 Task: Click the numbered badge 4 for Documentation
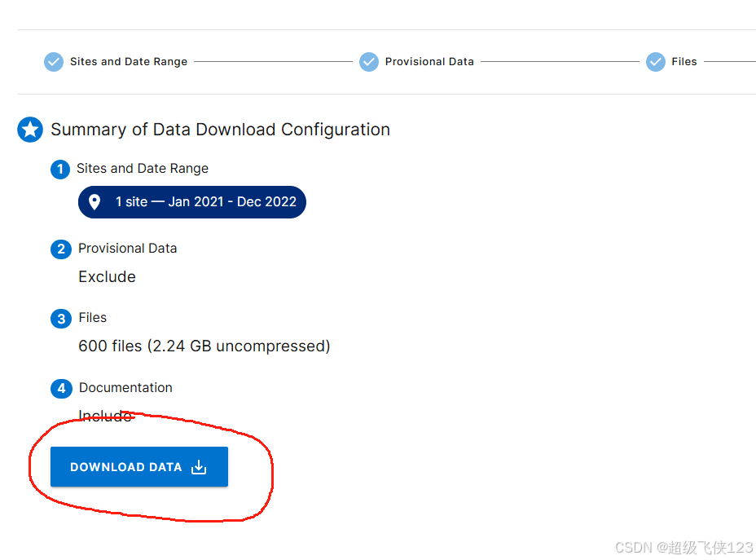coord(61,389)
